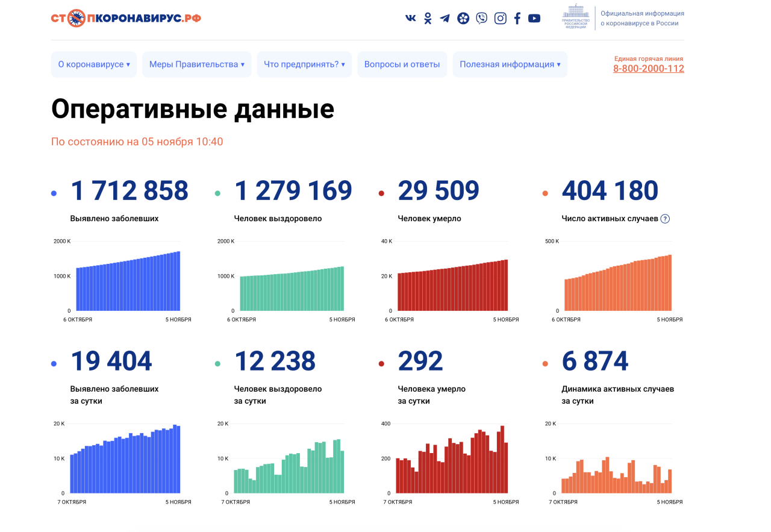Click the daily recovered number 12 238
The image size is (771, 532).
[275, 361]
